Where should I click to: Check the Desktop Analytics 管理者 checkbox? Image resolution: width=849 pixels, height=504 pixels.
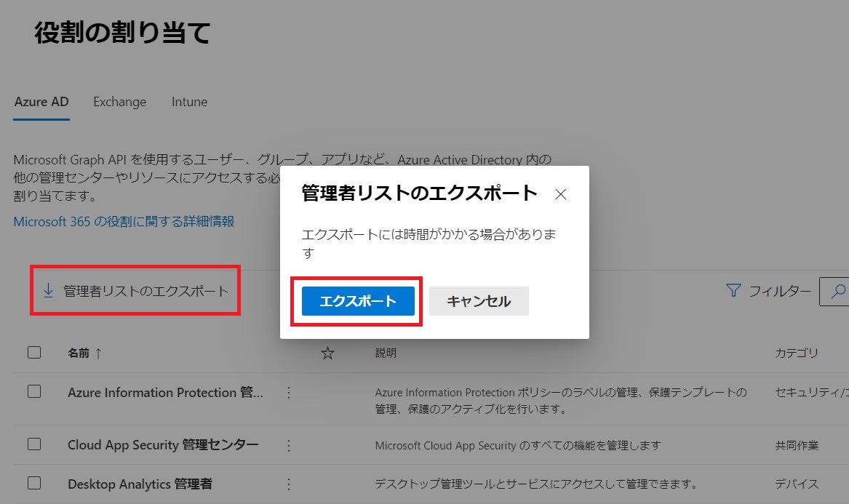pyautogui.click(x=34, y=483)
